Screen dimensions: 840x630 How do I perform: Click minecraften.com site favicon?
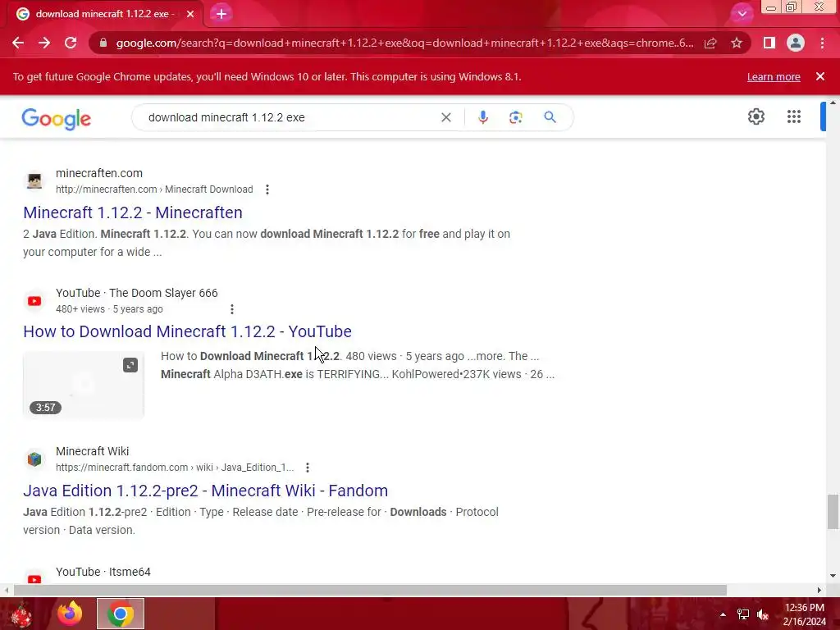tap(34, 181)
